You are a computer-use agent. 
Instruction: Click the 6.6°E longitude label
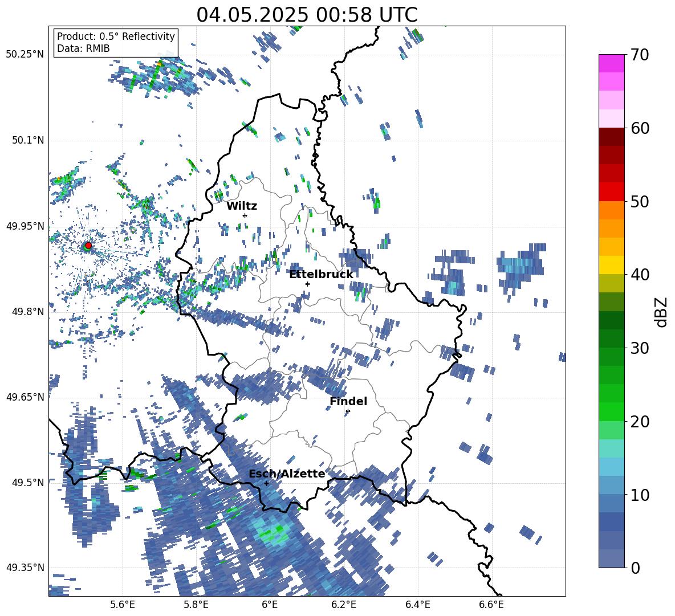491,605
